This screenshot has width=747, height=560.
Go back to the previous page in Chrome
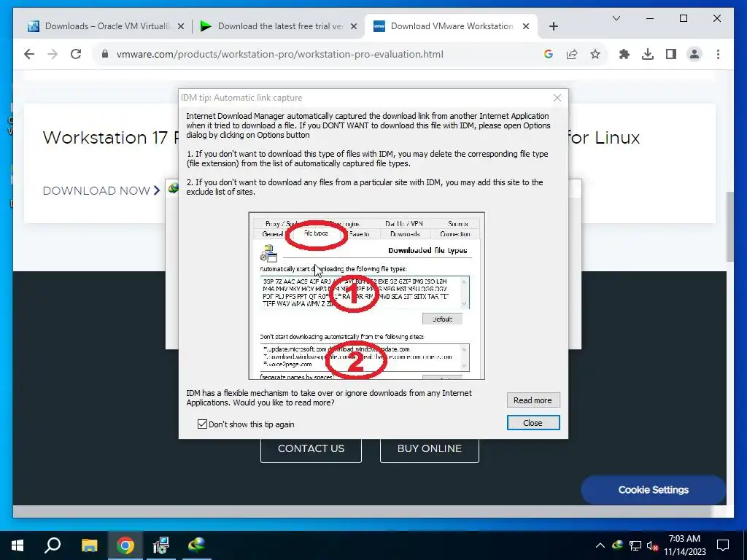coord(29,54)
